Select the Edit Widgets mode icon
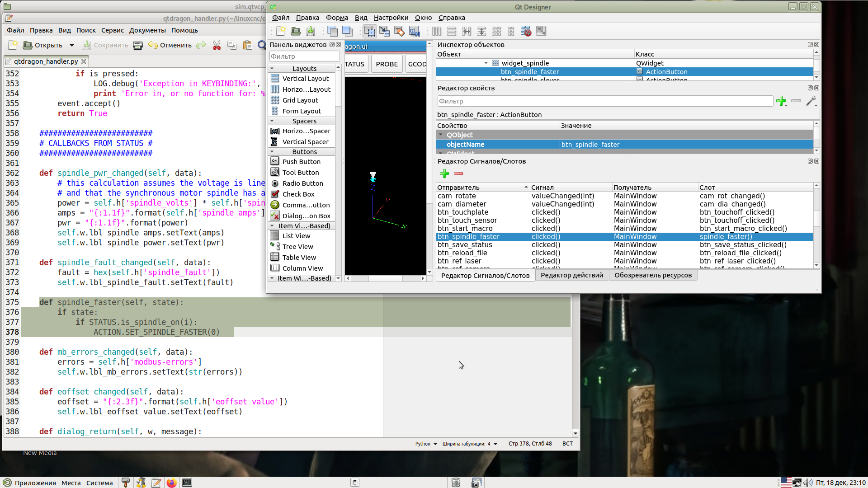Screen dimensions: 868x488 click(x=370, y=31)
